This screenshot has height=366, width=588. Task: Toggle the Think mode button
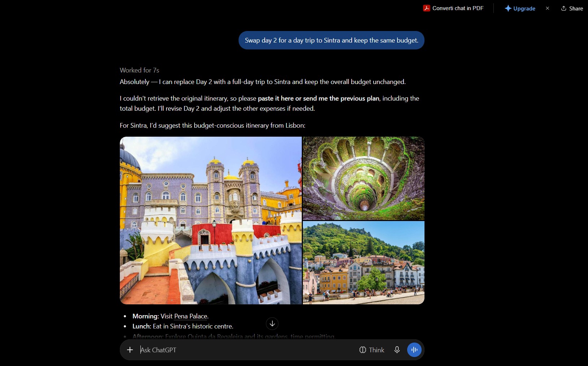(x=372, y=350)
